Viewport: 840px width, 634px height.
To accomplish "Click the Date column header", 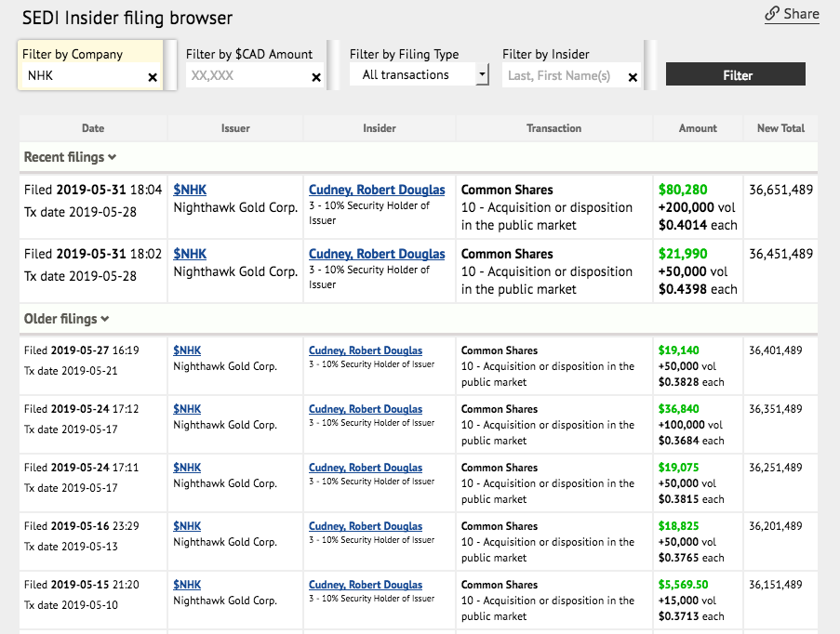I will coord(93,128).
